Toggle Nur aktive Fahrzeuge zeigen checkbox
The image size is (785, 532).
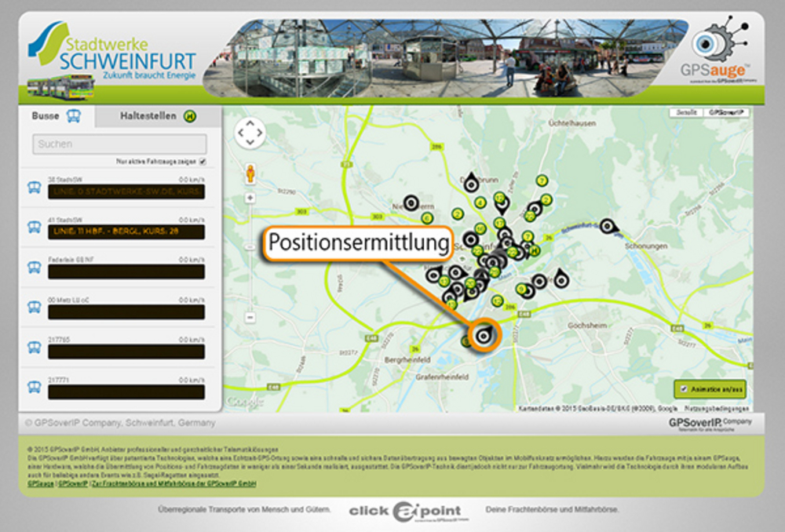click(x=203, y=162)
